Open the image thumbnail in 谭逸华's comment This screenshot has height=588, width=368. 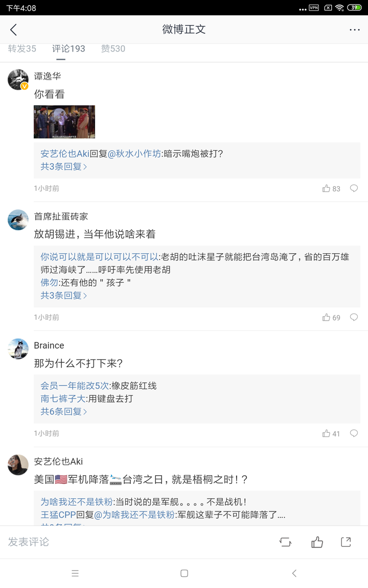(64, 122)
